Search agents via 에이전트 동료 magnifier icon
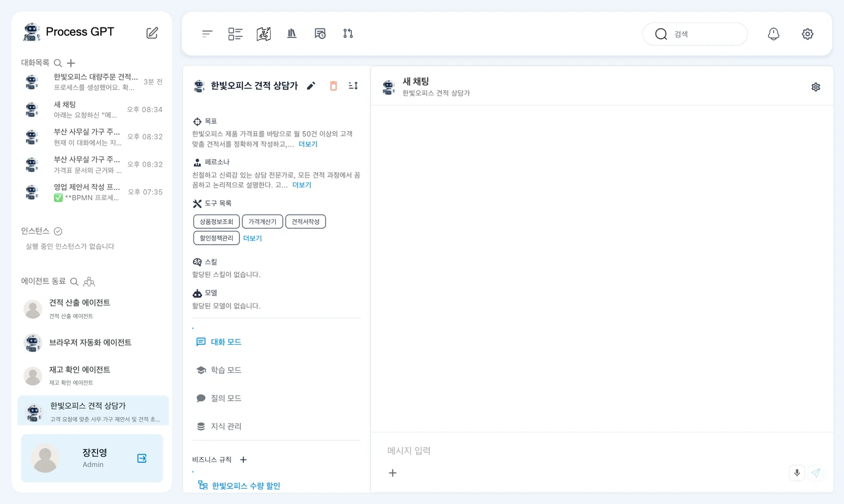The image size is (844, 504). tap(74, 282)
